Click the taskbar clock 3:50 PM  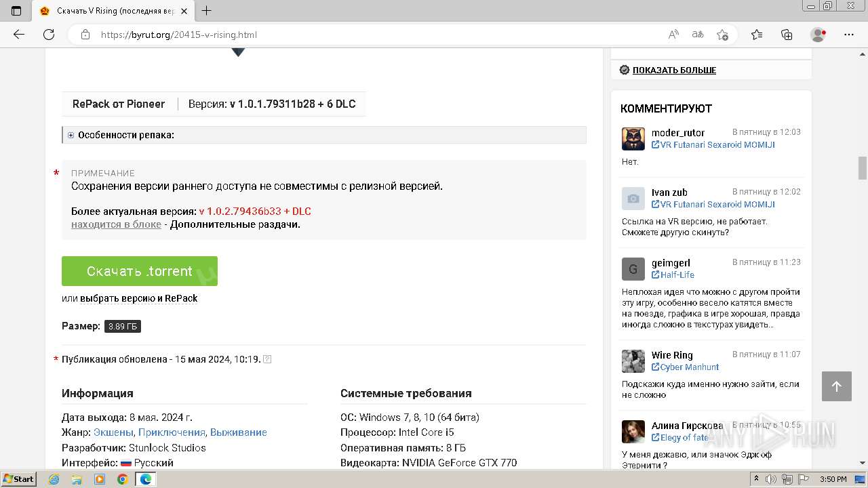click(833, 479)
